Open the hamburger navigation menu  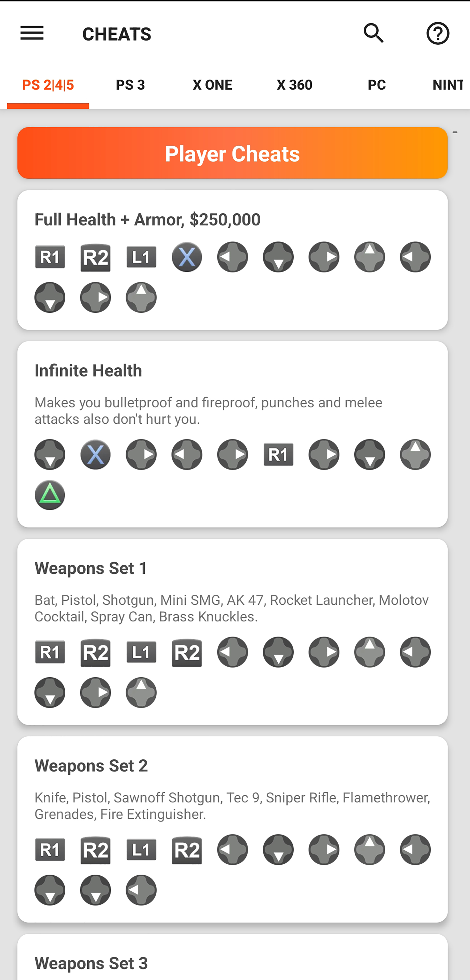(32, 33)
